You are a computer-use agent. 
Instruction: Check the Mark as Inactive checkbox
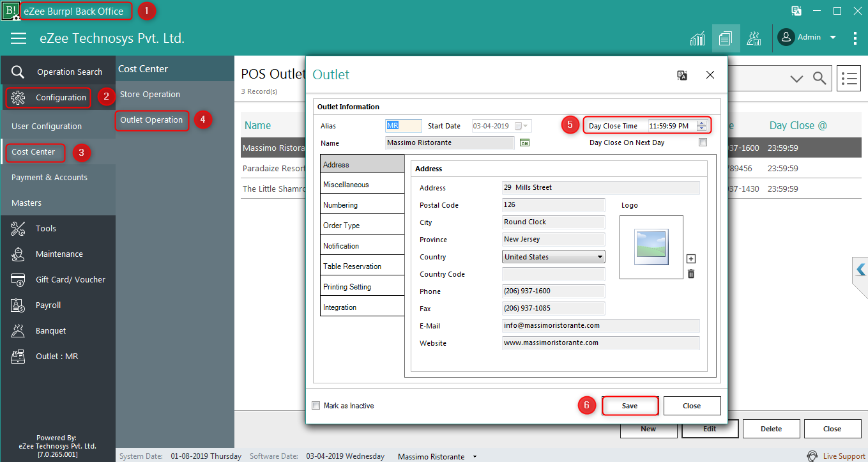click(316, 406)
